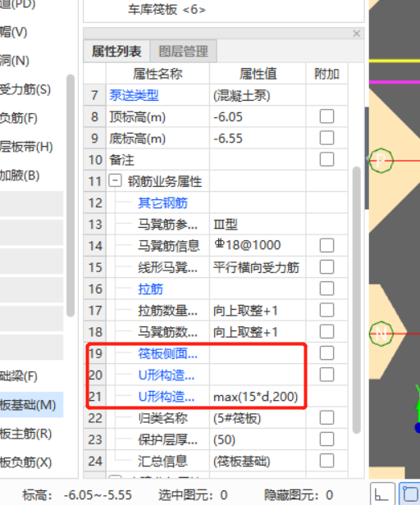The height and width of the screenshot is (505, 420).
Task: Click the L-shaped icon in status bar
Action: click(x=382, y=494)
